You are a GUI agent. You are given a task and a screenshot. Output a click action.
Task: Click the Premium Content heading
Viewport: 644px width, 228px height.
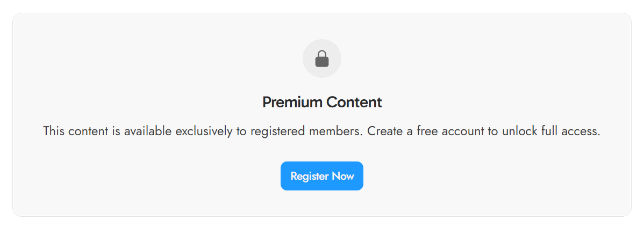(322, 102)
